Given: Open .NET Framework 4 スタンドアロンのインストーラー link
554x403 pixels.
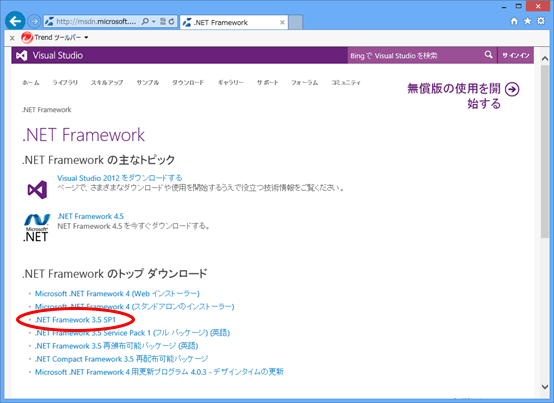Looking at the screenshot, I should pos(135,307).
